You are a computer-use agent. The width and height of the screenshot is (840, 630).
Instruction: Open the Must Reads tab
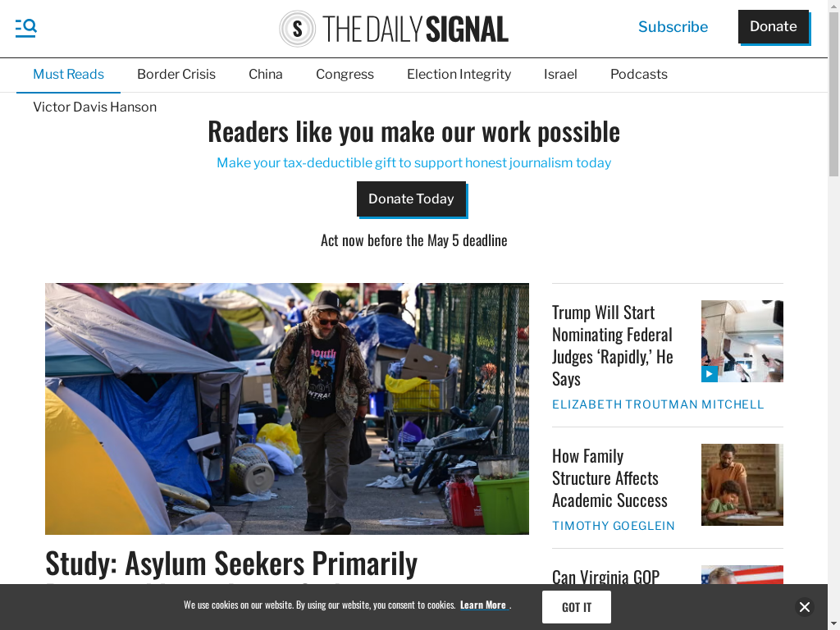[x=69, y=75]
